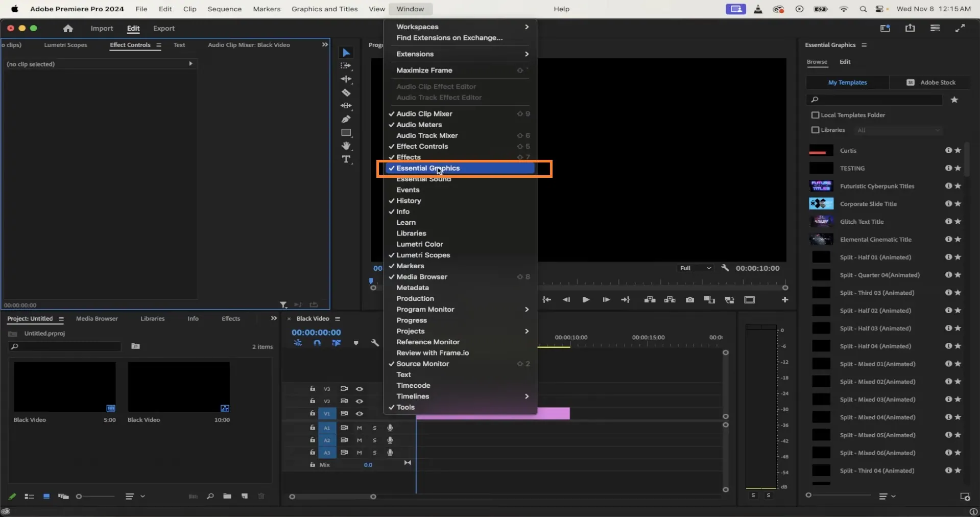This screenshot has height=517, width=980.
Task: Check the Libraries checkbox
Action: (x=815, y=130)
